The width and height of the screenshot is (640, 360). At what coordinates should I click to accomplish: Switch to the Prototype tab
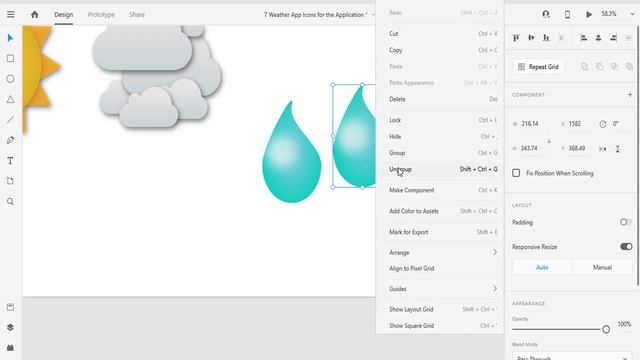click(101, 14)
